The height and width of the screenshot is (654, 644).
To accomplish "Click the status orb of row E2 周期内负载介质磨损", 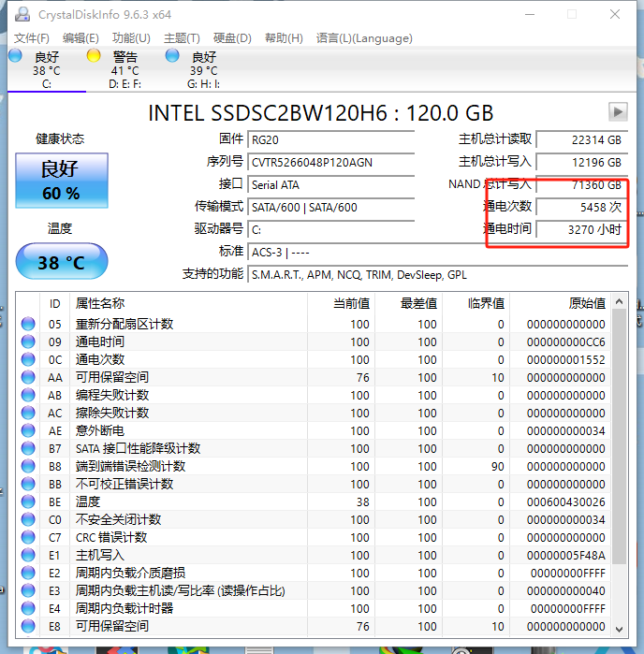I will pos(28,573).
